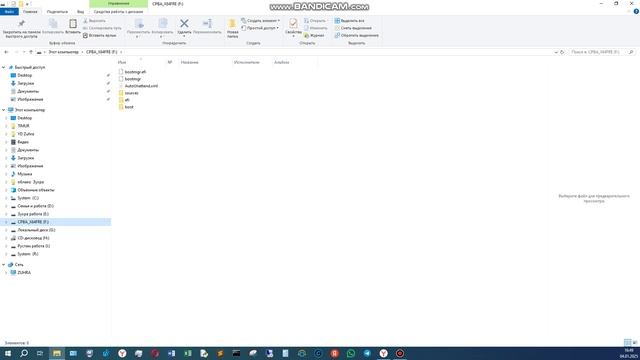Select the TIMUR folder in the tree
The width and height of the screenshot is (640, 360).
coord(23,126)
